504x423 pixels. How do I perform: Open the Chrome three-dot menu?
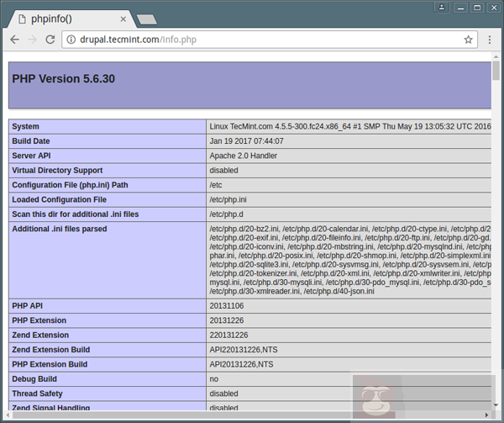(490, 40)
